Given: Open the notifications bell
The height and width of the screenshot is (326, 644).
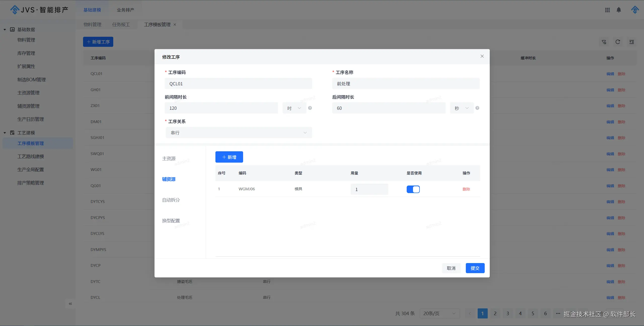Looking at the screenshot, I should point(619,10).
